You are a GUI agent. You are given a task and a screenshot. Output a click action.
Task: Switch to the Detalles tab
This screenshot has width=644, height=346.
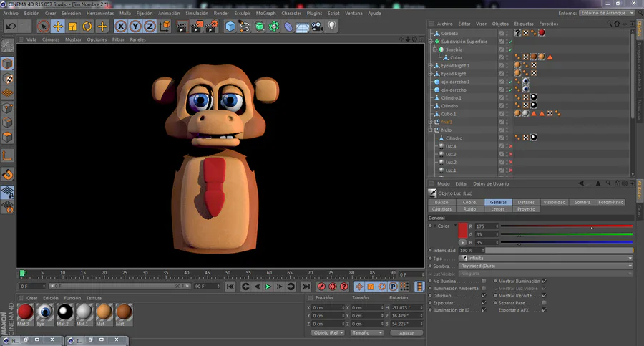click(x=526, y=202)
